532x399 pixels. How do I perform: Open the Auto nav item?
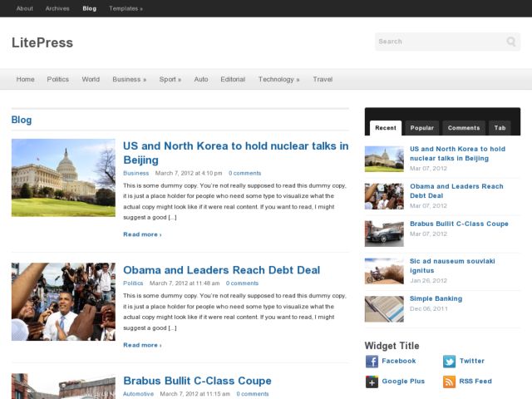point(201,80)
